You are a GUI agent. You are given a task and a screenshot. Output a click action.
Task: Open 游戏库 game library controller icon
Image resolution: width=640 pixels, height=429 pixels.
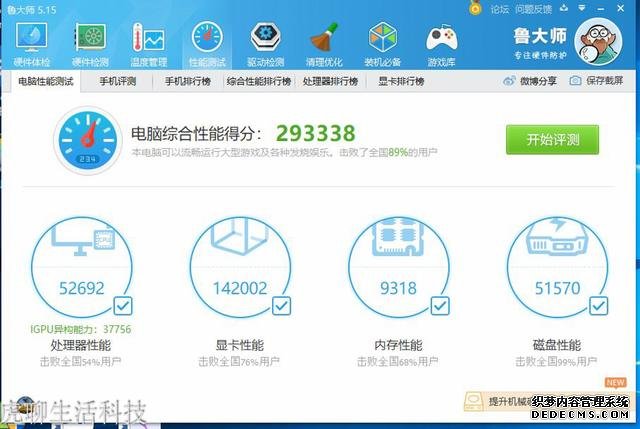pos(441,44)
